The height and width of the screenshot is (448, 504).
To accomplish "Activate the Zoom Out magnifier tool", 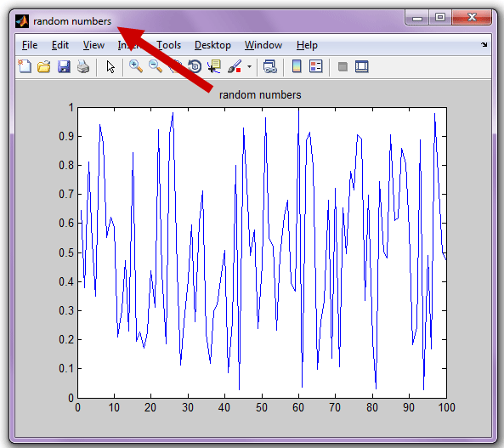I will 156,66.
